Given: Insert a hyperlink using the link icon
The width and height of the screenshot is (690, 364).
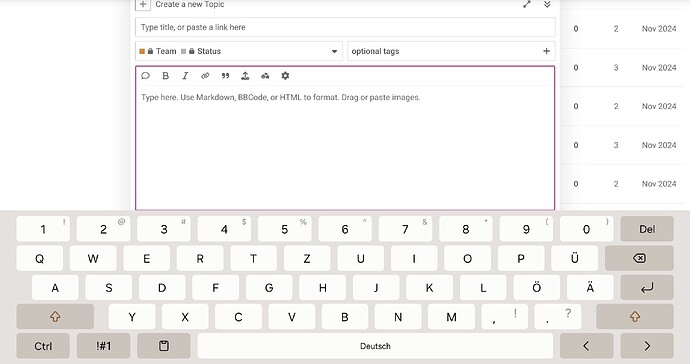Looking at the screenshot, I should tap(205, 76).
